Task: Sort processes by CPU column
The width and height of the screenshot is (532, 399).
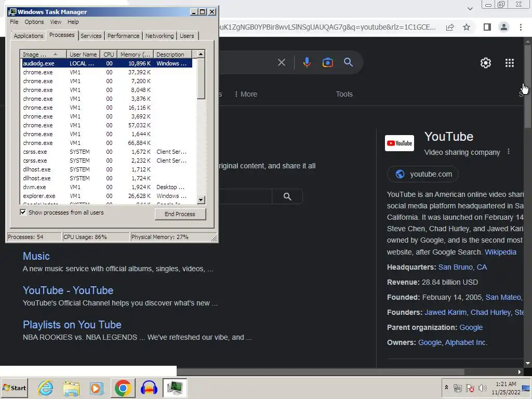Action: point(109,54)
